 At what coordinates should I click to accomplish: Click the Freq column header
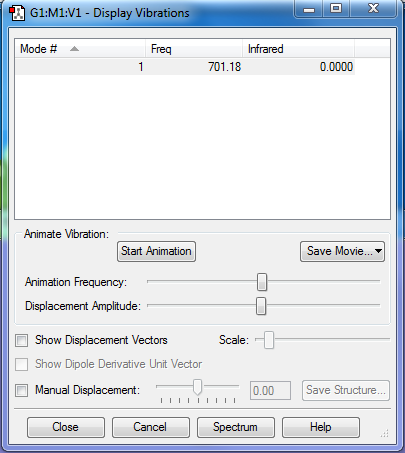194,49
